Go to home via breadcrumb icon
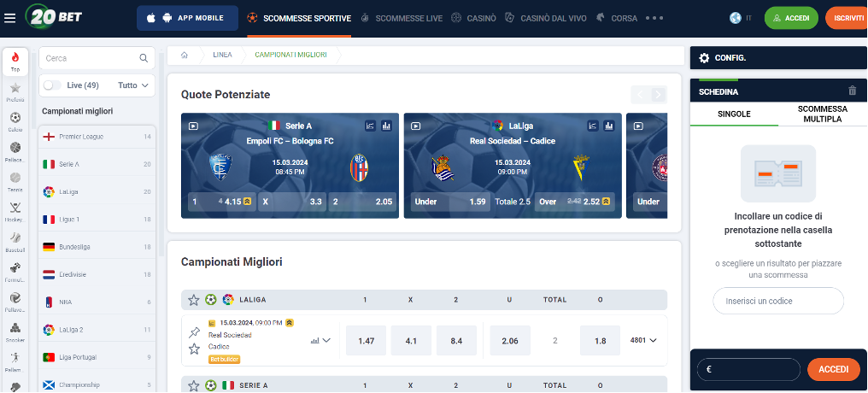This screenshot has height=393, width=868. (x=185, y=55)
